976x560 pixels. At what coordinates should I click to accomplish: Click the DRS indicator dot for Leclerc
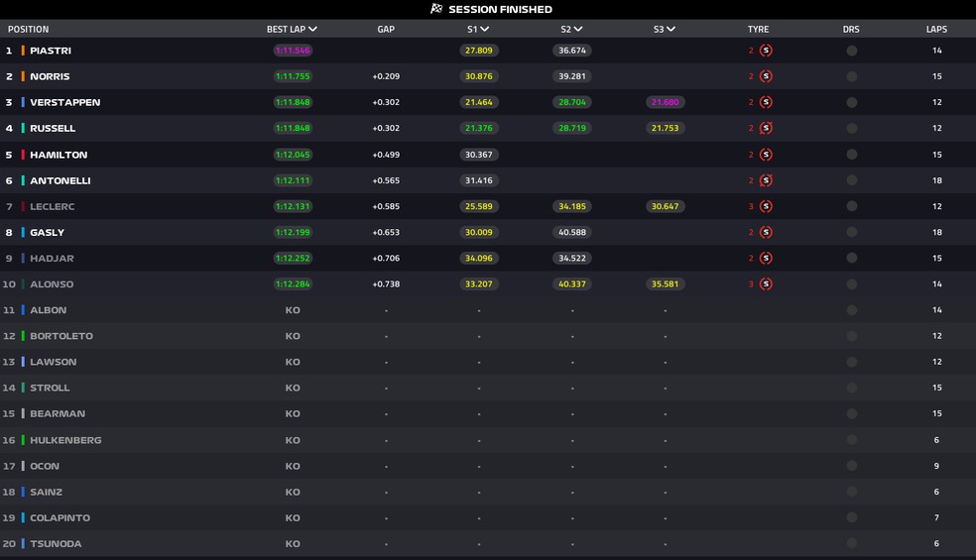point(851,206)
